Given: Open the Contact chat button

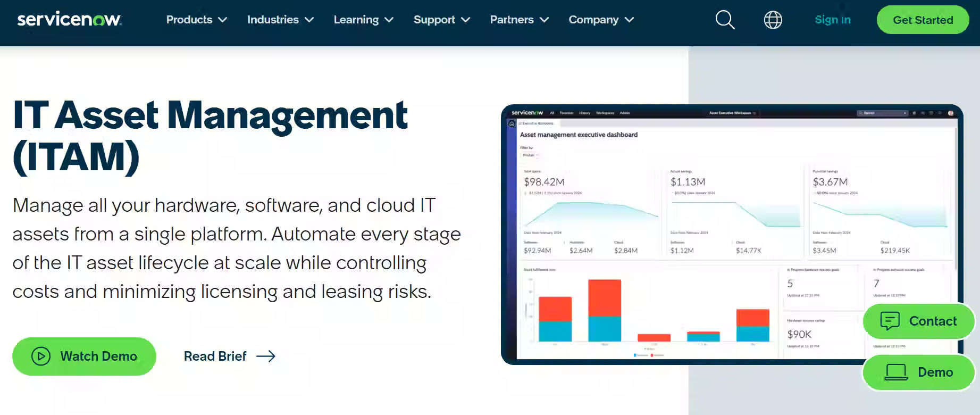Looking at the screenshot, I should click(918, 321).
